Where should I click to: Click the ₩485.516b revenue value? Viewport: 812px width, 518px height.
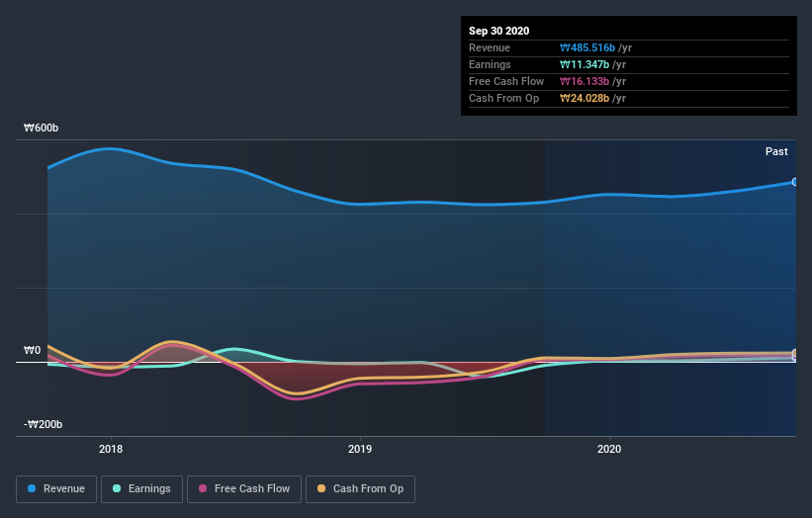587,47
